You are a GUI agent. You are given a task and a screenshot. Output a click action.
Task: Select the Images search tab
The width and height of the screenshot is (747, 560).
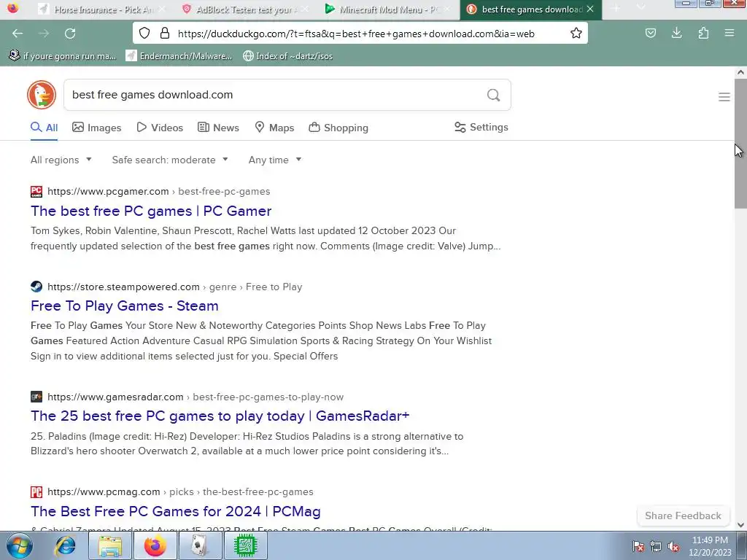[97, 128]
